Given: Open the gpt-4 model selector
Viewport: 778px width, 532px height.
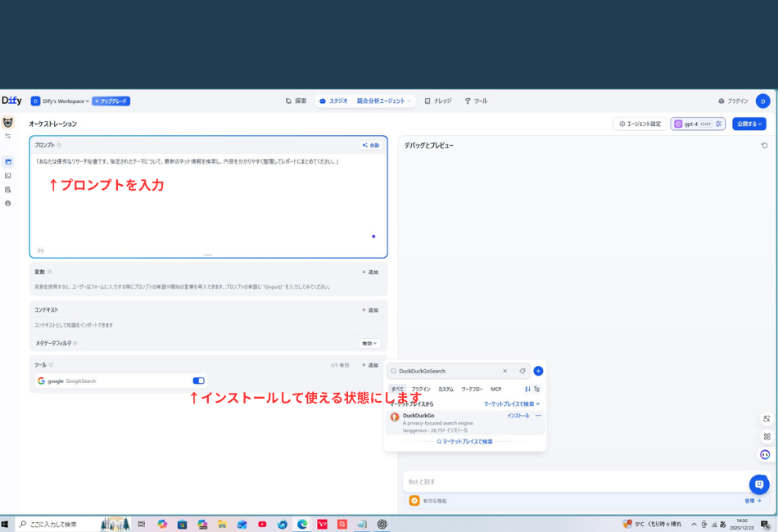Looking at the screenshot, I should point(697,124).
